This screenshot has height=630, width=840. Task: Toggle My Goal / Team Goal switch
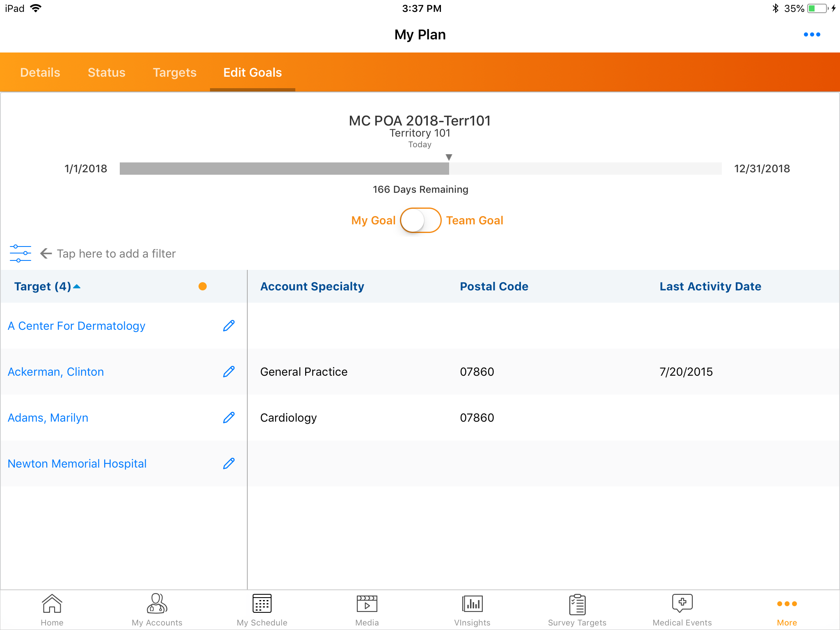[420, 220]
